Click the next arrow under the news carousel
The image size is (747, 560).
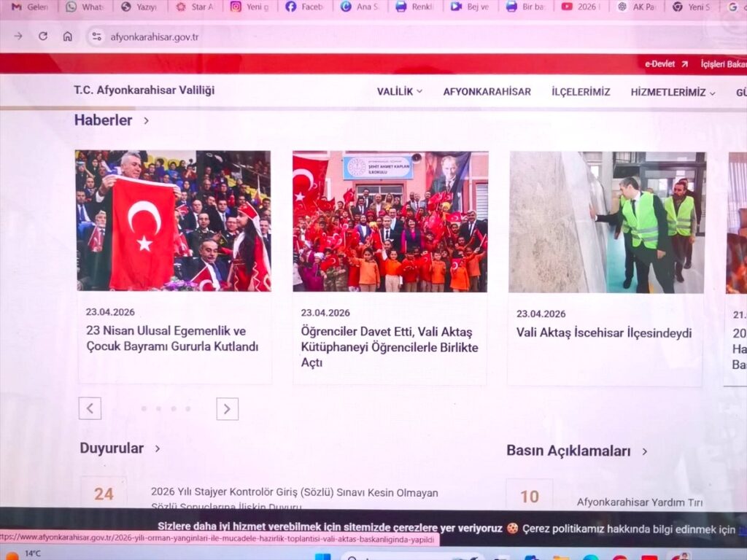[x=227, y=408]
